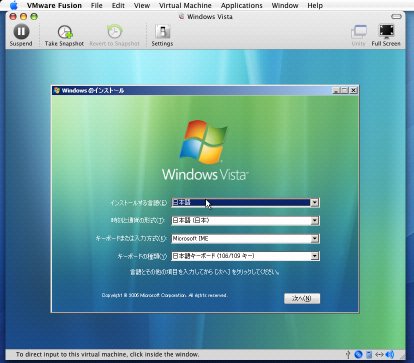Click the Apple menu icon
The height and width of the screenshot is (363, 414).
(14, 5)
